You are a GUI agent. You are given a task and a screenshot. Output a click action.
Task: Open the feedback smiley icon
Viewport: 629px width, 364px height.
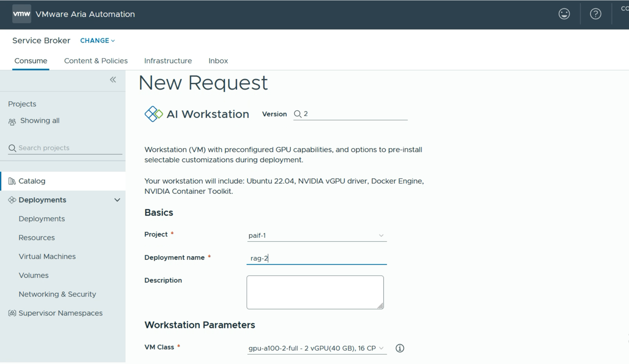[x=564, y=14]
